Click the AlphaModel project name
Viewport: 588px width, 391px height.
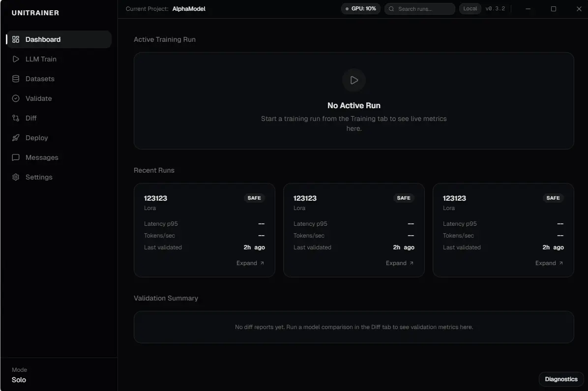pyautogui.click(x=189, y=9)
